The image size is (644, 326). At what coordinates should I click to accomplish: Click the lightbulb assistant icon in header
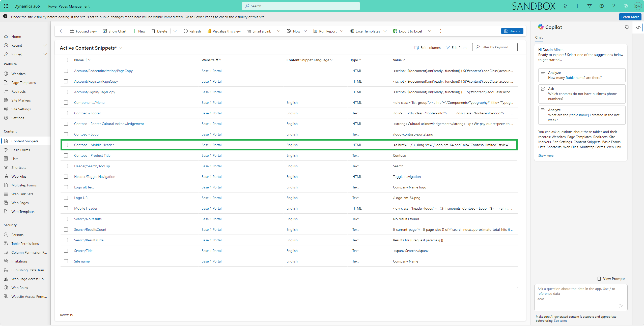pyautogui.click(x=565, y=6)
